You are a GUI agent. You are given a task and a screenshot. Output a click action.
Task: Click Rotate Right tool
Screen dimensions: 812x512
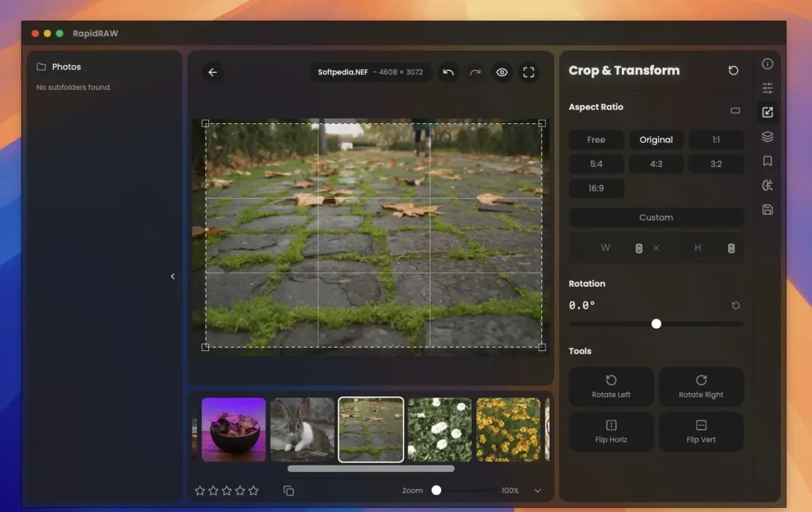[x=701, y=387]
